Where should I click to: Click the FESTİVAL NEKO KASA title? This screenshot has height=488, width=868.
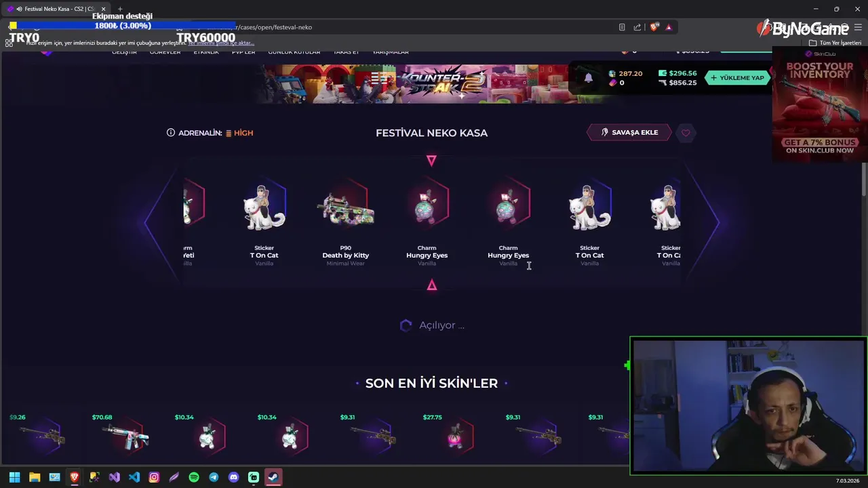(431, 133)
